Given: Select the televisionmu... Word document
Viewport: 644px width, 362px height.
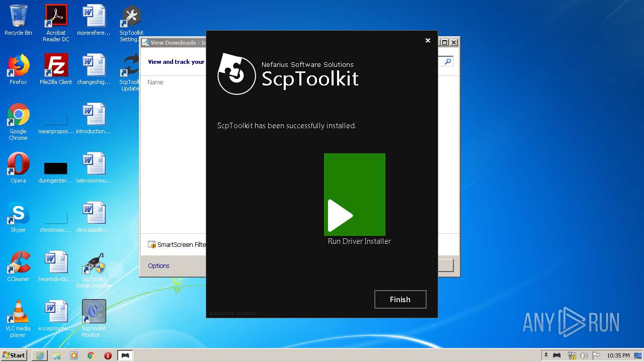Looking at the screenshot, I should coord(94,168).
